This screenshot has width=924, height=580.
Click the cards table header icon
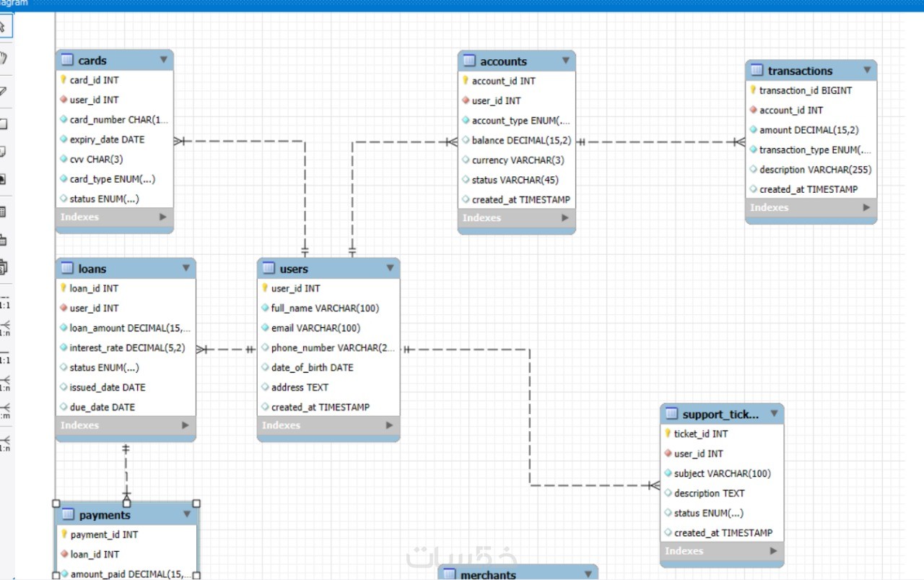[x=67, y=60]
